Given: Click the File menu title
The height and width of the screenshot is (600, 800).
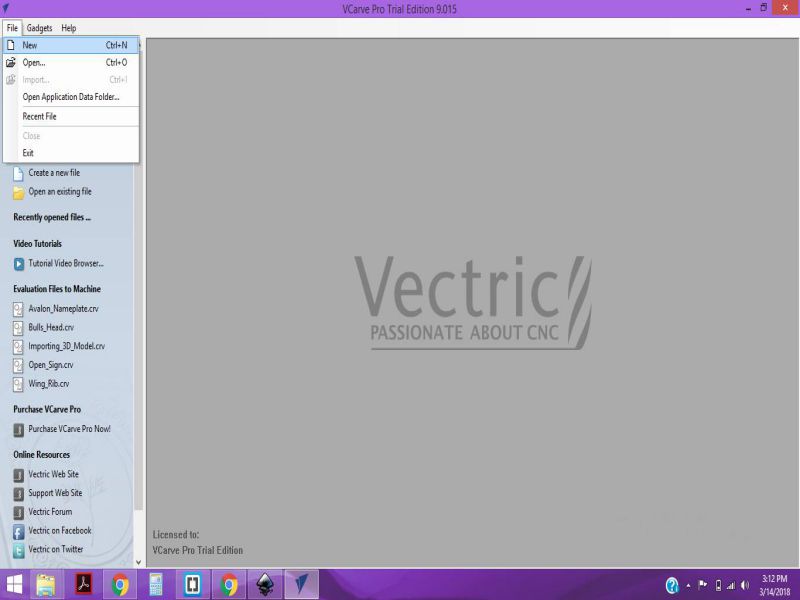Looking at the screenshot, I should [12, 28].
